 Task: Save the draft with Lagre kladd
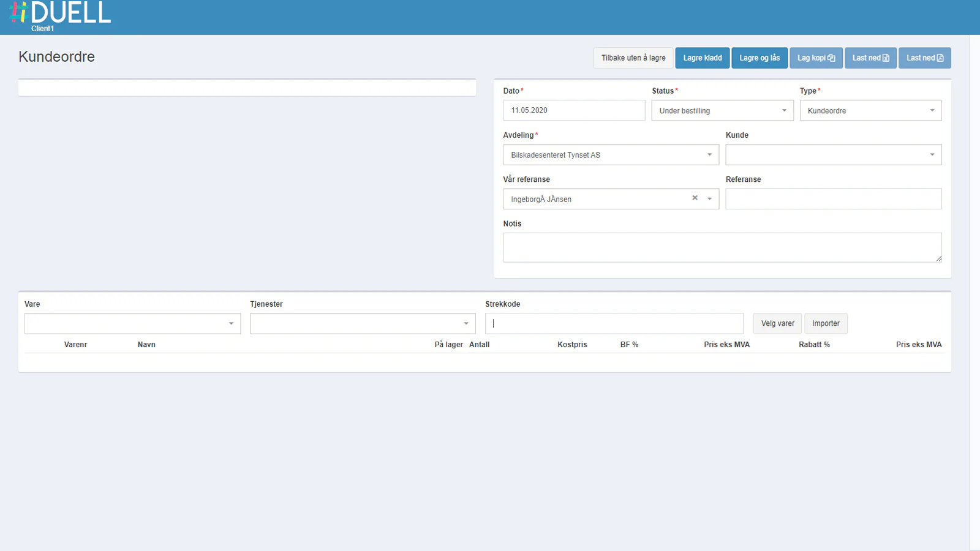click(x=702, y=58)
